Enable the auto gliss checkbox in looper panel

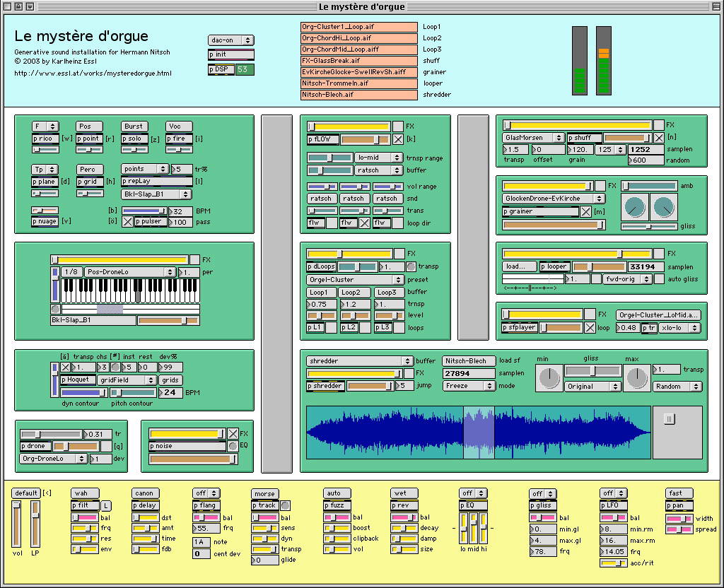click(659, 278)
